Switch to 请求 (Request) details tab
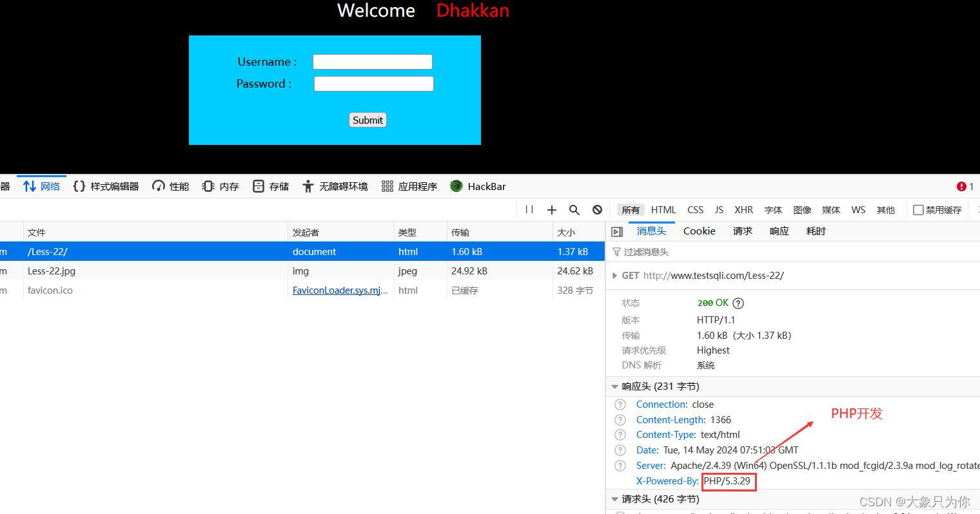Image resolution: width=980 pixels, height=514 pixels. click(743, 231)
